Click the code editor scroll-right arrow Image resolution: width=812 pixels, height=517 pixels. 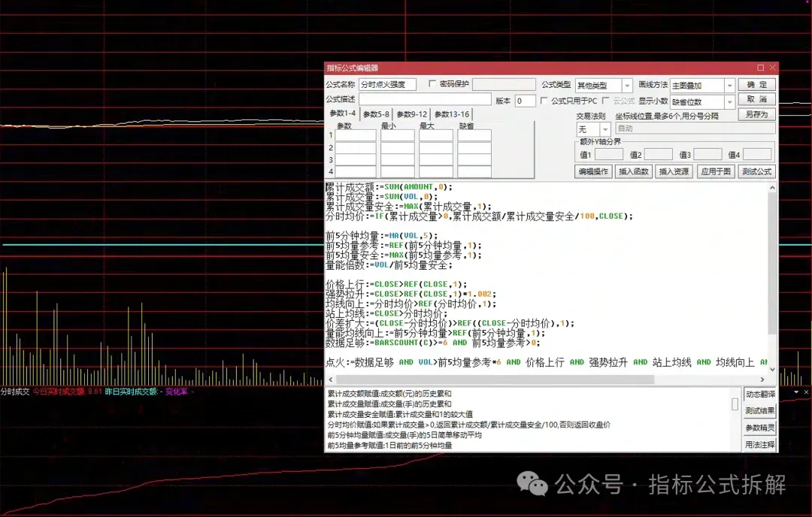[x=762, y=379]
